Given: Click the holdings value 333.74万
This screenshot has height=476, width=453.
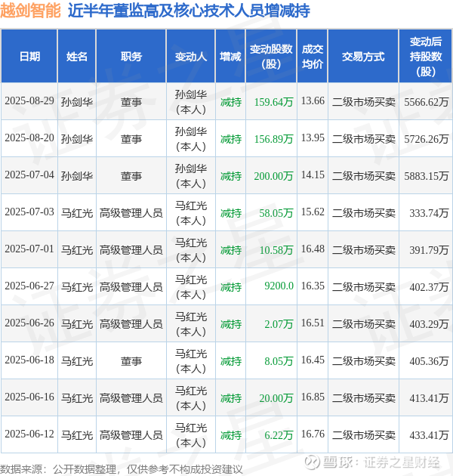Looking at the screenshot, I should coord(429,213).
